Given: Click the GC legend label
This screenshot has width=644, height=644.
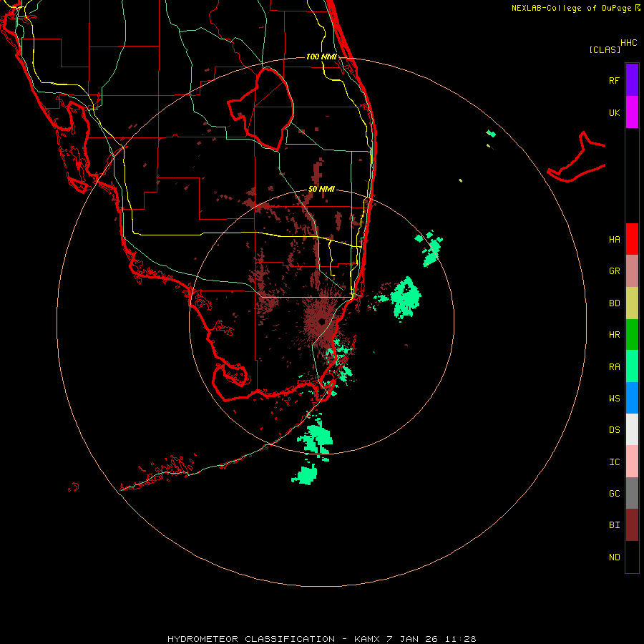Looking at the screenshot, I should coord(614,494).
